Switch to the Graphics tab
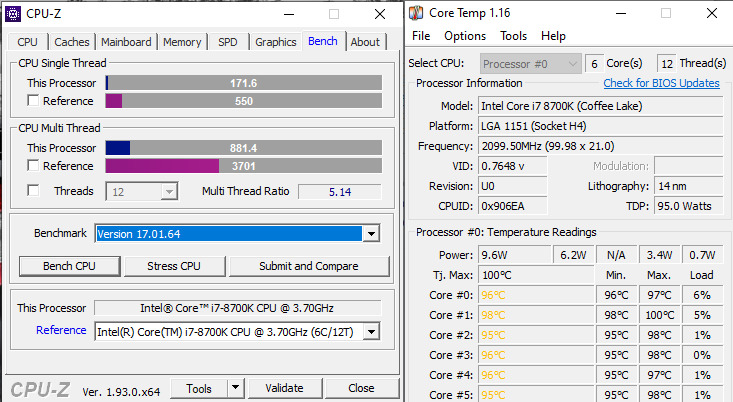 click(276, 42)
